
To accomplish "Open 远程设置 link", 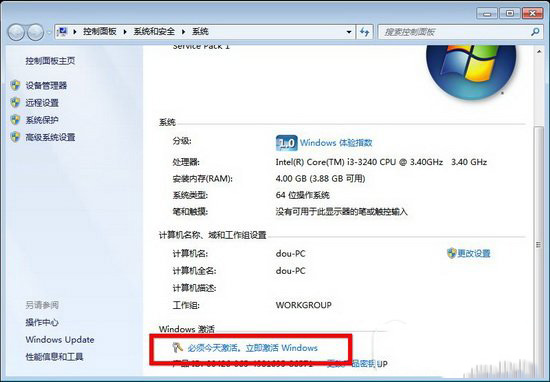I will [42, 102].
